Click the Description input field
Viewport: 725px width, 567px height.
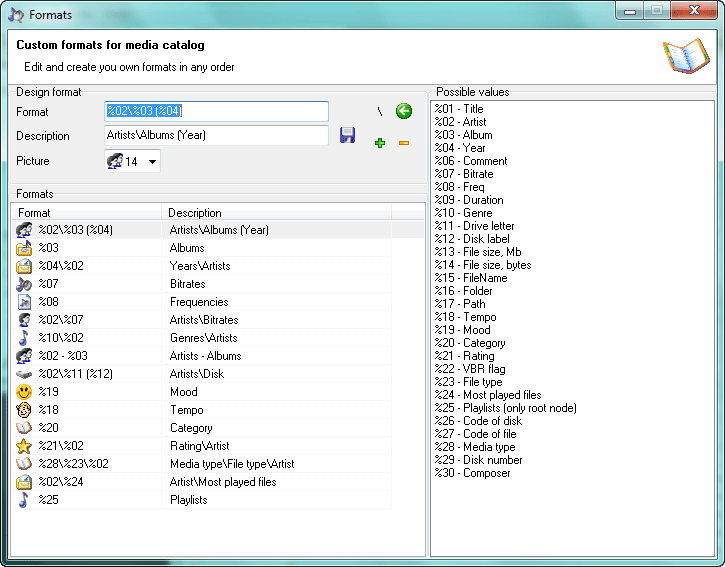coord(216,136)
